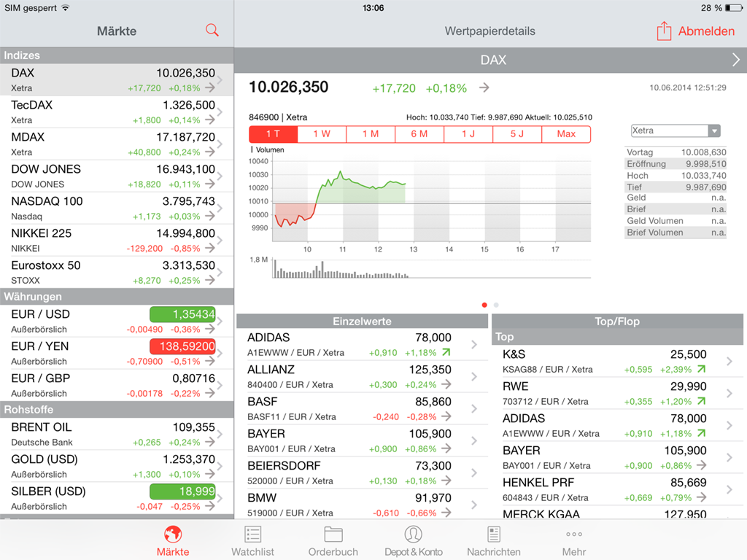The image size is (747, 560).
Task: Open the BEIERSDORF row chevron
Action: [474, 472]
